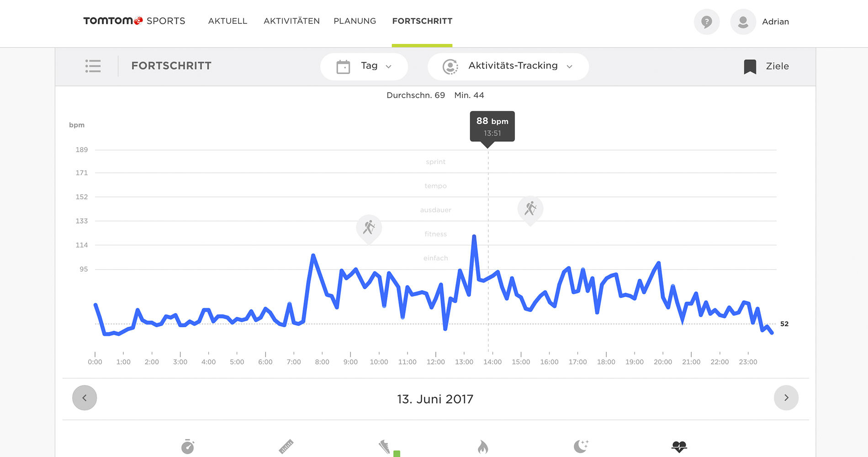
Task: Select the moon sleep metric icon
Action: click(581, 446)
